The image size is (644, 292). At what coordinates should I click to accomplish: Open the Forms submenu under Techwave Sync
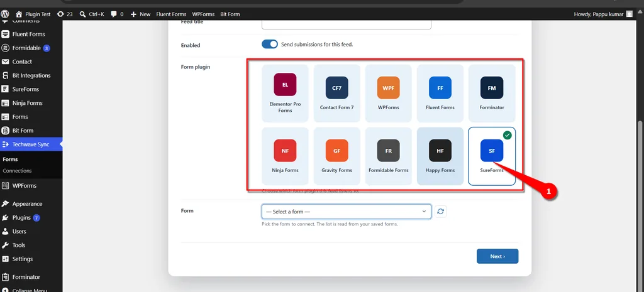tap(10, 159)
